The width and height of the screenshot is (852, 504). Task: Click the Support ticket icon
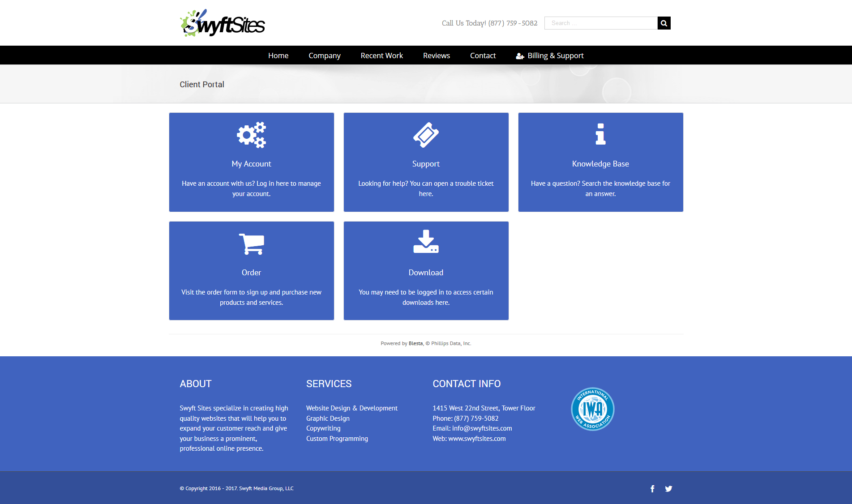click(425, 134)
